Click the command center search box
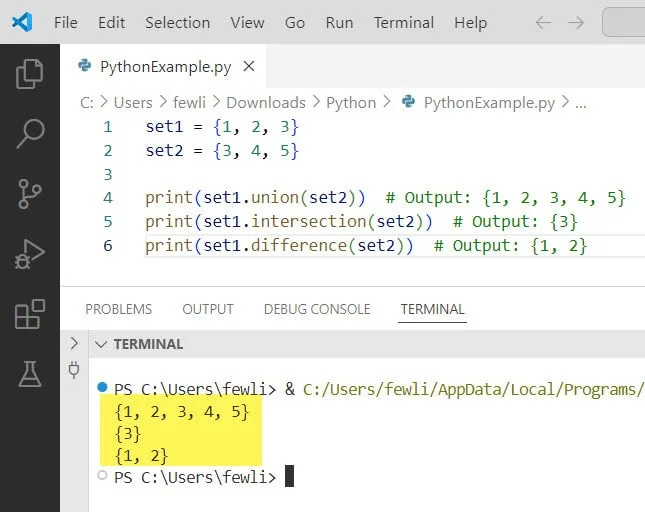 click(624, 23)
